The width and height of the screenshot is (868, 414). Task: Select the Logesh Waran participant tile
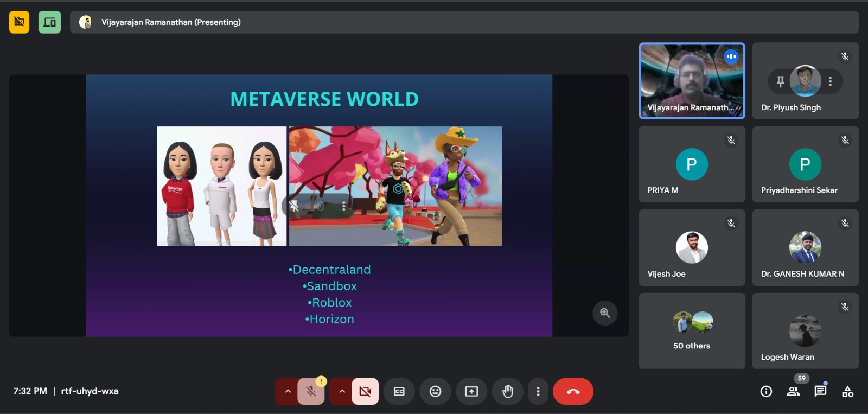[805, 331]
